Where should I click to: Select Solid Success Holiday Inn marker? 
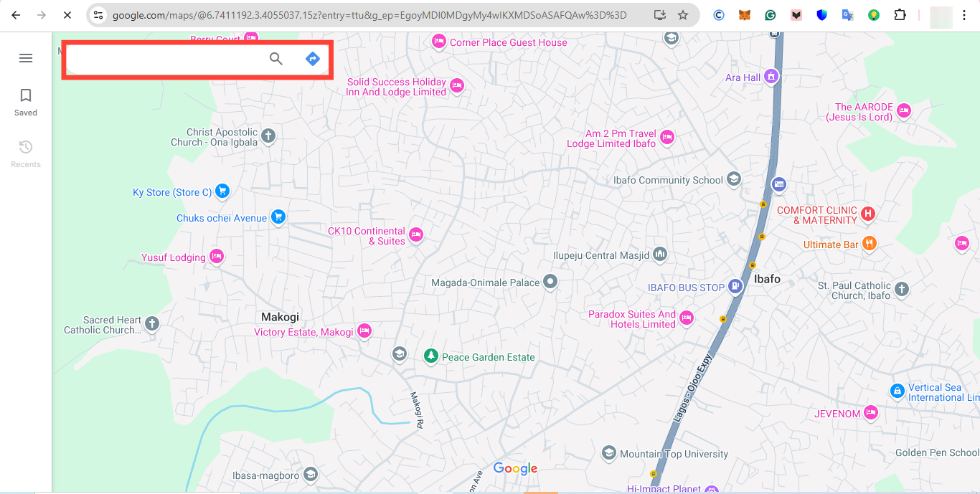pyautogui.click(x=457, y=87)
